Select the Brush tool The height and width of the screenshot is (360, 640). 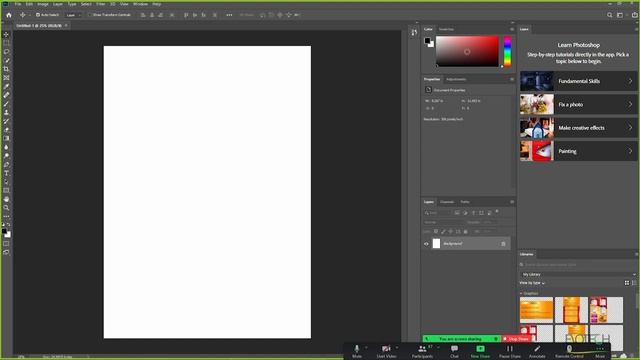pyautogui.click(x=6, y=104)
